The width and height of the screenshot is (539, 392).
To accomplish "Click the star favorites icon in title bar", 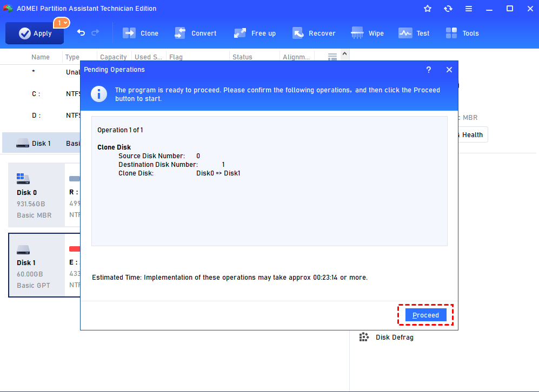I will click(427, 9).
